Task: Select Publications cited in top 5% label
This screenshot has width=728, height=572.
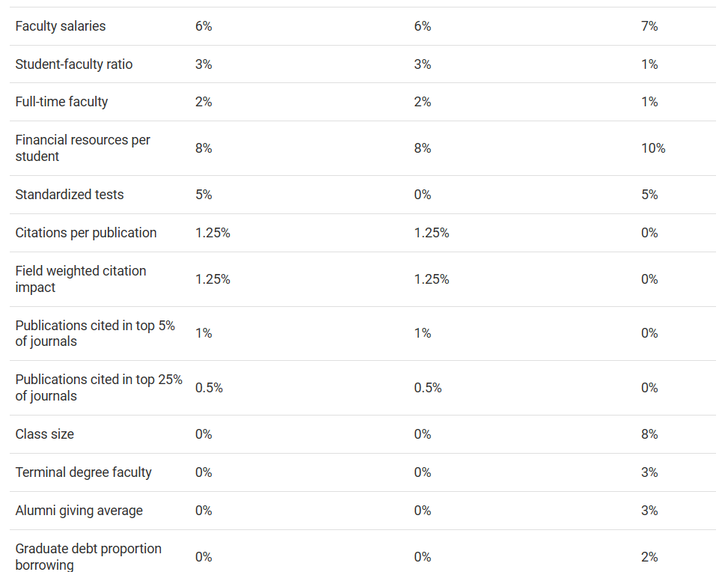Action: 95,333
